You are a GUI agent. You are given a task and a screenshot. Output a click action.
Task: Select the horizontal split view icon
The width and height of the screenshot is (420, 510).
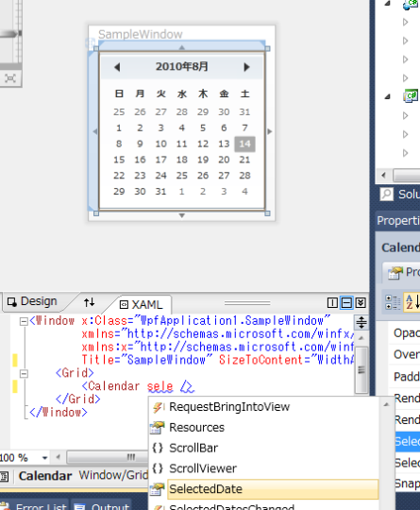346,303
